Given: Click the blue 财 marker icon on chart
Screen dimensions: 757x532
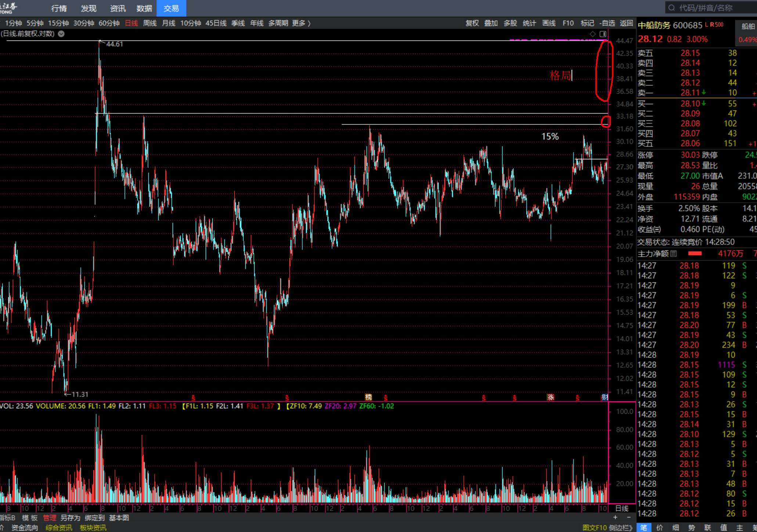Looking at the screenshot, I should [605, 397].
